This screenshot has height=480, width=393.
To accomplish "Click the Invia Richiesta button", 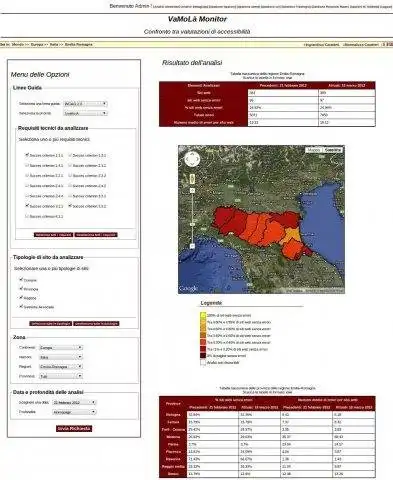I will [74, 428].
